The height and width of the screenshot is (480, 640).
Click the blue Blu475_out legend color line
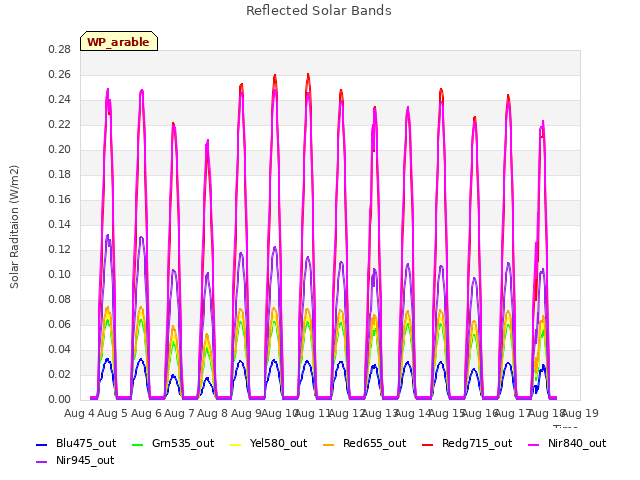(42, 444)
